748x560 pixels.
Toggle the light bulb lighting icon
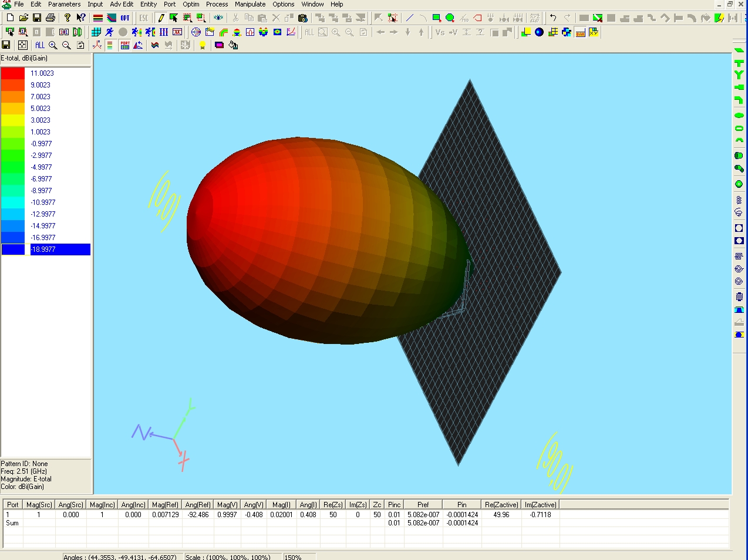[203, 45]
